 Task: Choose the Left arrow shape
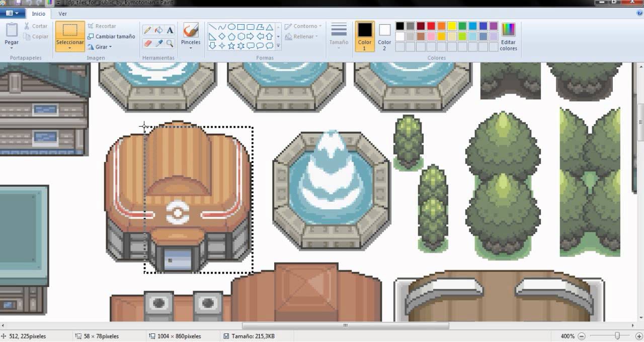pos(260,36)
